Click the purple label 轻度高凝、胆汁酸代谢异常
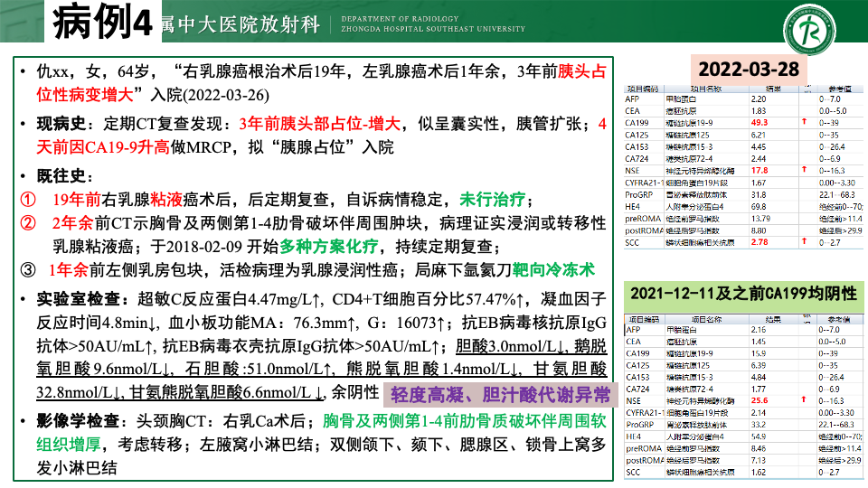Image resolution: width=868 pixels, height=488 pixels. pyautogui.click(x=500, y=395)
